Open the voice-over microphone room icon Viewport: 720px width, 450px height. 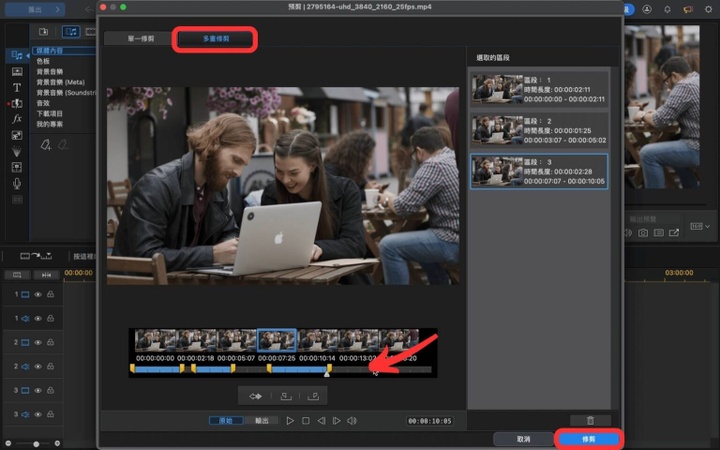point(17,184)
